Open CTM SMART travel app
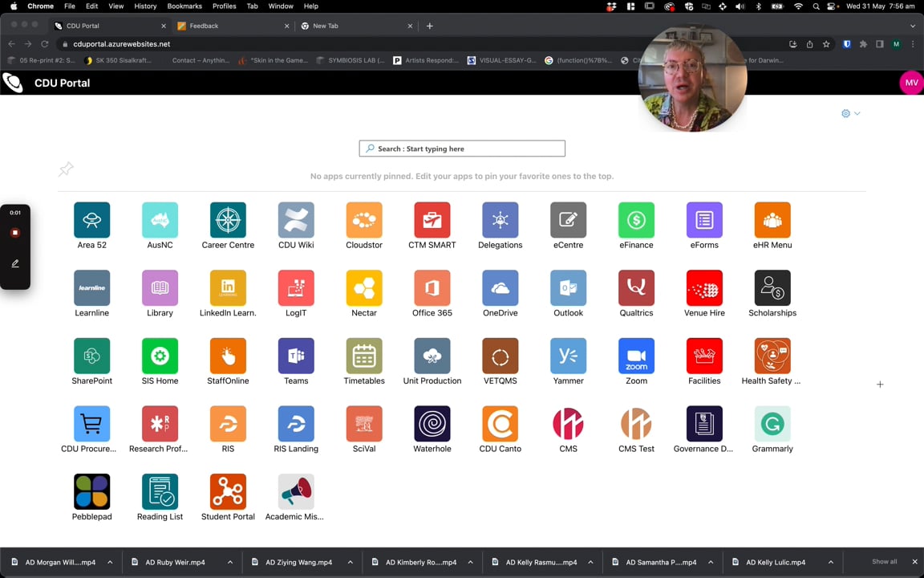The width and height of the screenshot is (924, 578). [432, 220]
